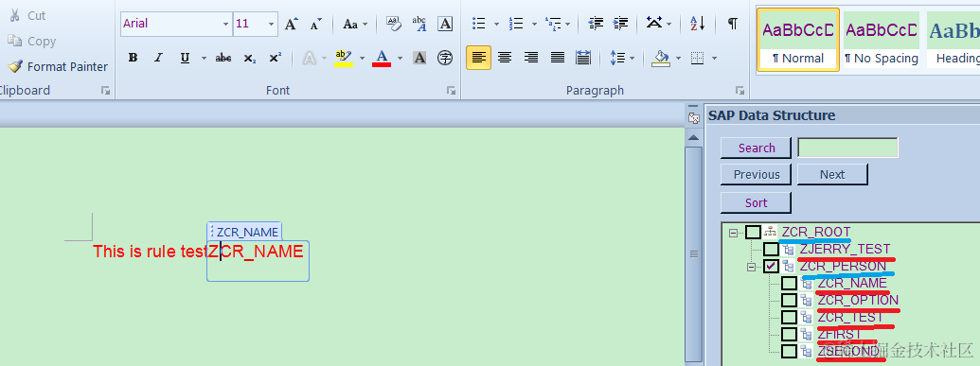Click the Bullets list icon
The width and height of the screenshot is (980, 366).
point(479,24)
